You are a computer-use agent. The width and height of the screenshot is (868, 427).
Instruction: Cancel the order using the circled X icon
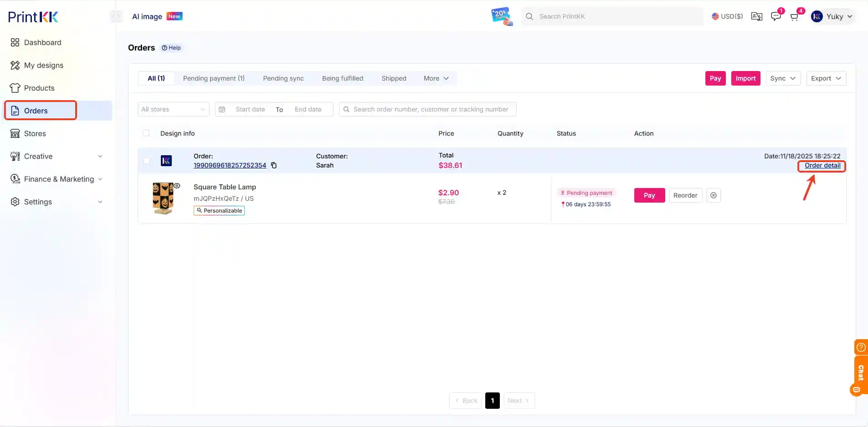713,195
